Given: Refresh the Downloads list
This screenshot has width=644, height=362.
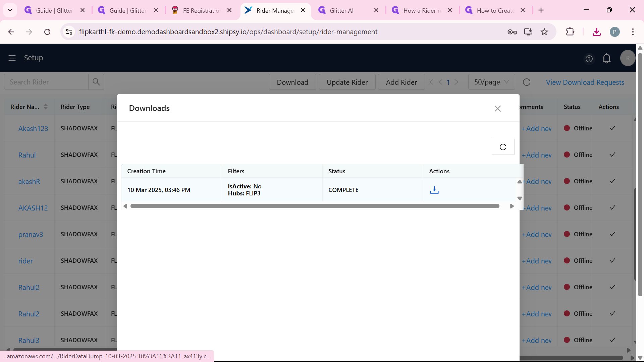Looking at the screenshot, I should (x=503, y=147).
